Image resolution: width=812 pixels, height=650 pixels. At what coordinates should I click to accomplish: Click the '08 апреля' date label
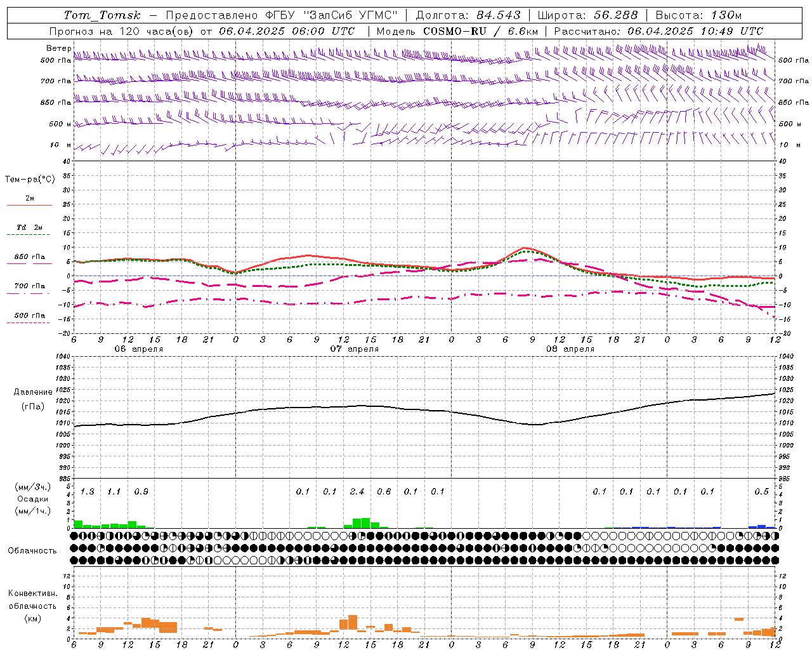pos(570,349)
